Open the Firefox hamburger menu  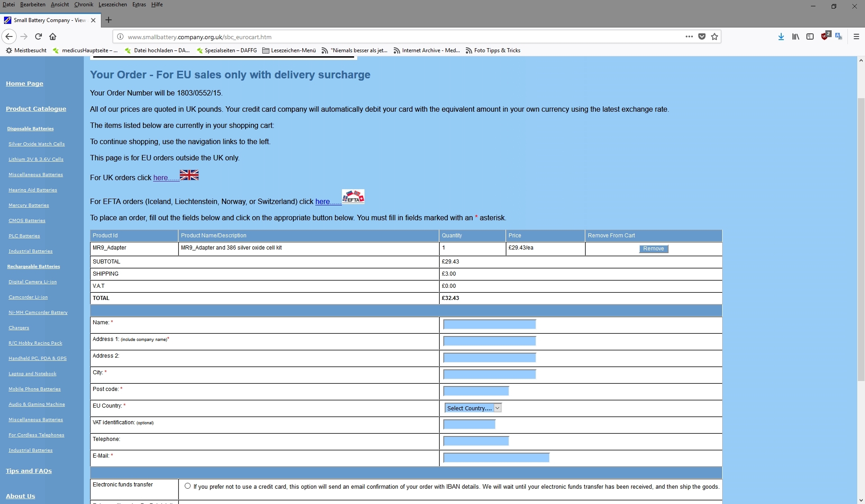[x=856, y=36]
